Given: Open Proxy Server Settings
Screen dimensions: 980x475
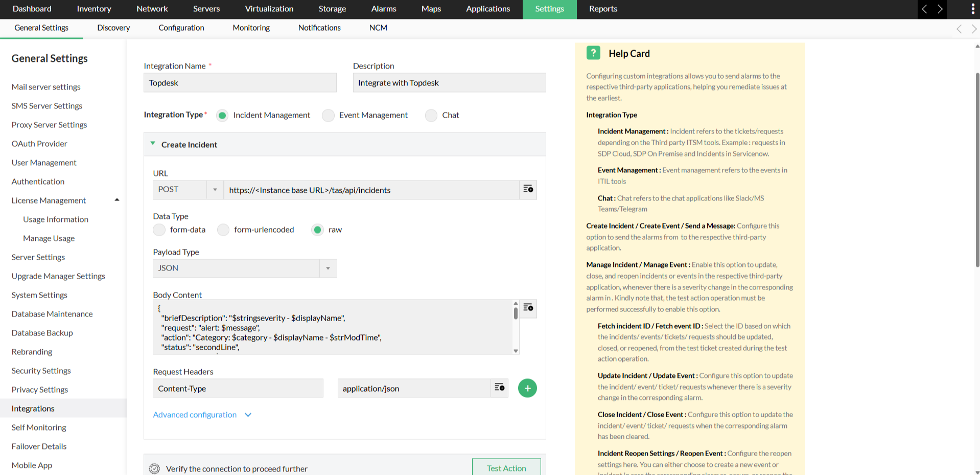Looking at the screenshot, I should tap(49, 125).
